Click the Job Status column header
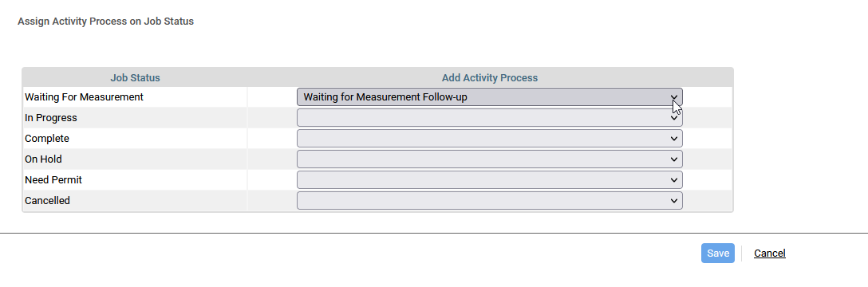 point(135,78)
